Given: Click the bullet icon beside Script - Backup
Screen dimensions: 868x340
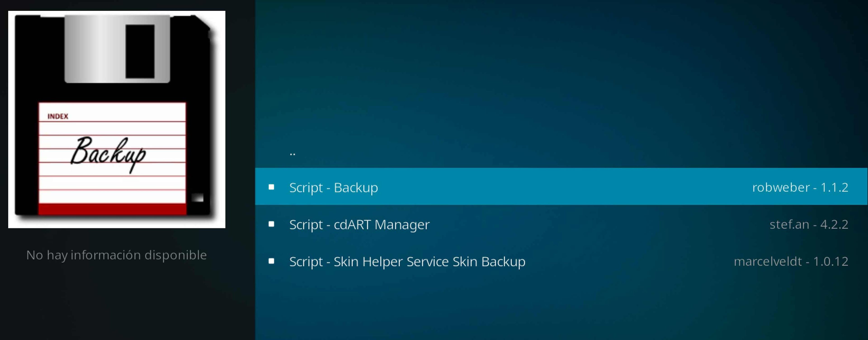Looking at the screenshot, I should [x=271, y=188].
